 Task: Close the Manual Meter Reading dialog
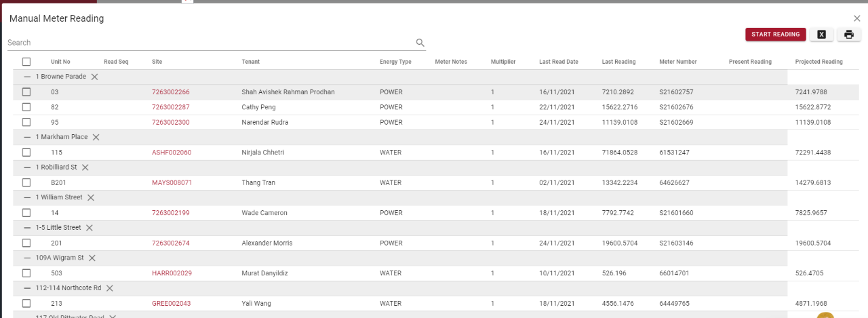(x=856, y=18)
